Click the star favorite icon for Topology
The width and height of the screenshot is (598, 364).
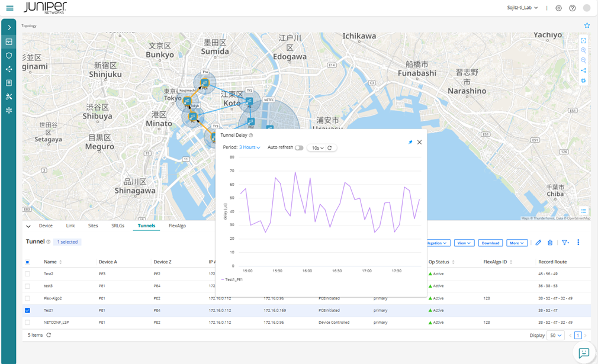pos(587,25)
